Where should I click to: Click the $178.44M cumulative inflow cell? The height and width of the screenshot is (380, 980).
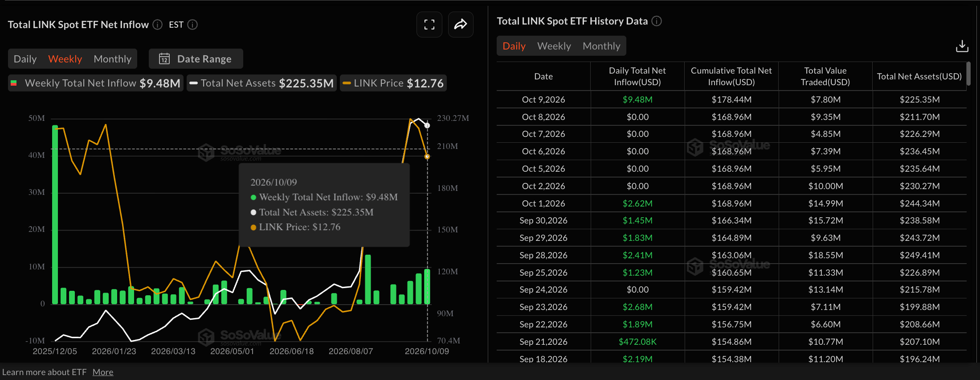coord(731,99)
